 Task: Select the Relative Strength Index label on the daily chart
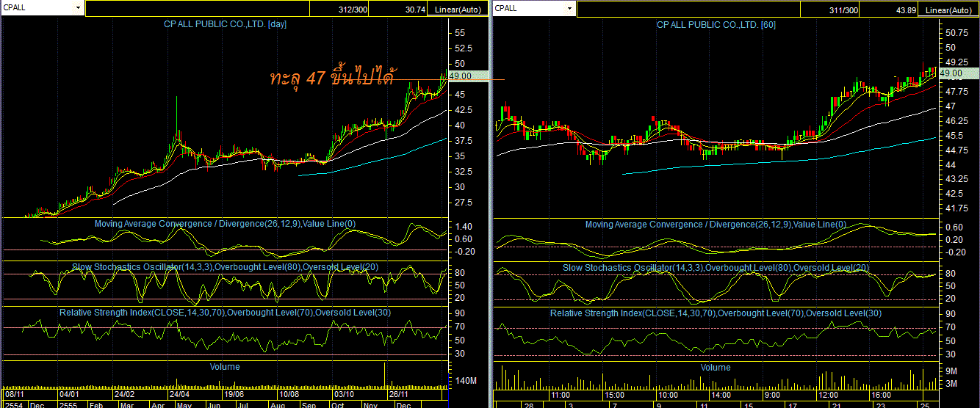225,313
